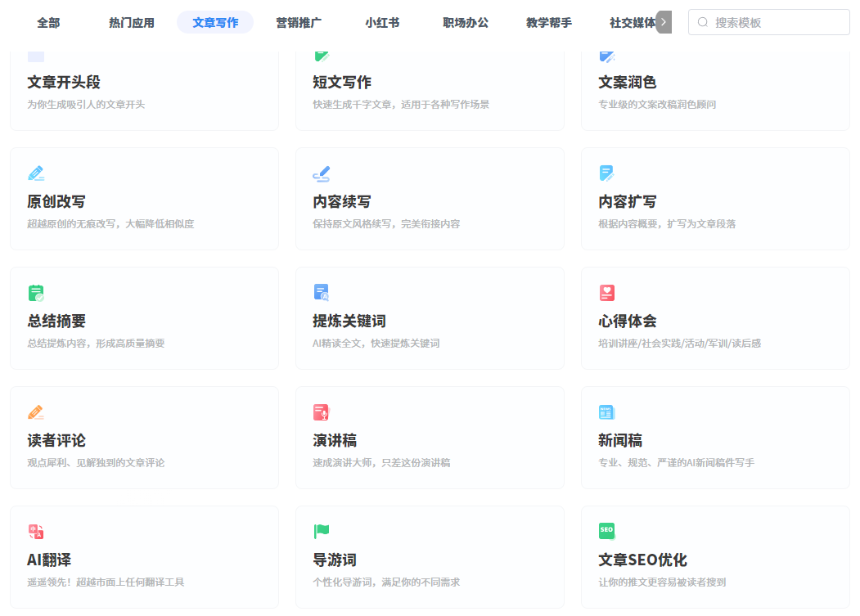
Task: Click description 培训讲座/社会实践/活动/军训/读后感
Action: click(x=679, y=344)
